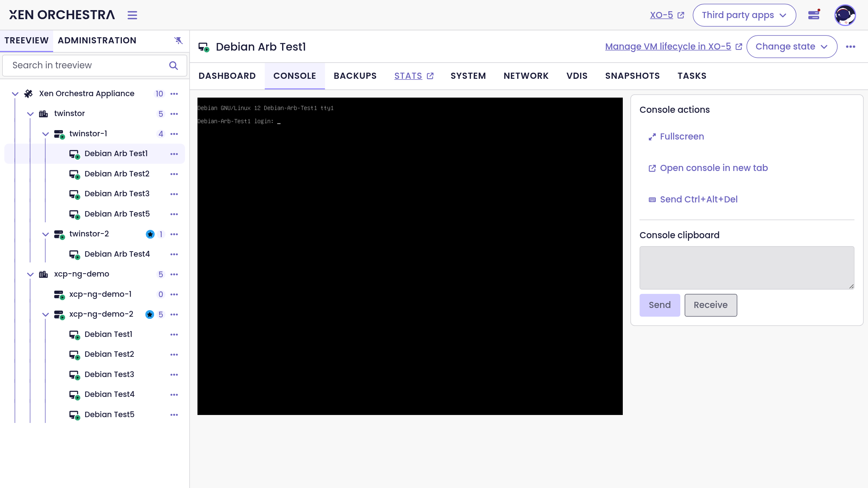Viewport: 868px width, 488px height.
Task: Click the xcp-ng-demo-2 master host star badge
Action: click(150, 314)
